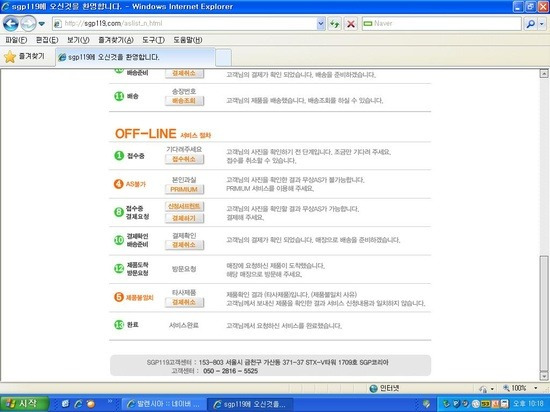Viewport: 550px width, 412px height.
Task: Click the phone number 050 - 2816 - 5525
Action: pyautogui.click(x=230, y=371)
